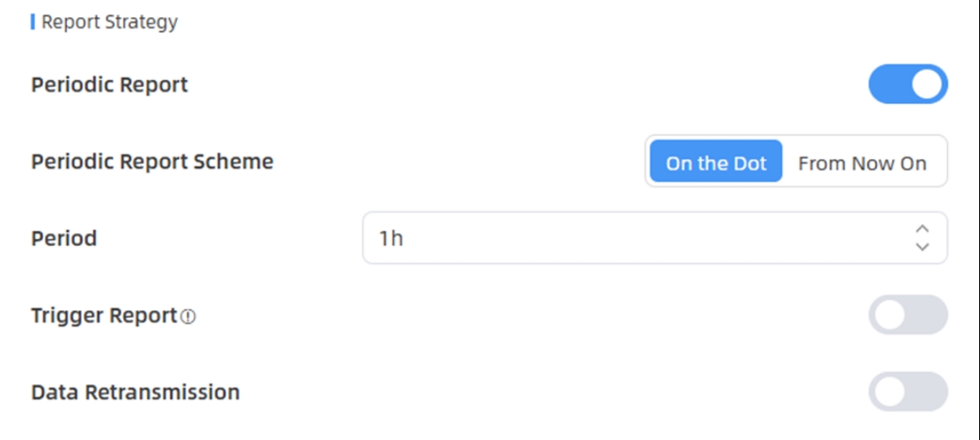980x440 pixels.
Task: Turn on the Data Retransmission switch
Action: click(x=908, y=392)
